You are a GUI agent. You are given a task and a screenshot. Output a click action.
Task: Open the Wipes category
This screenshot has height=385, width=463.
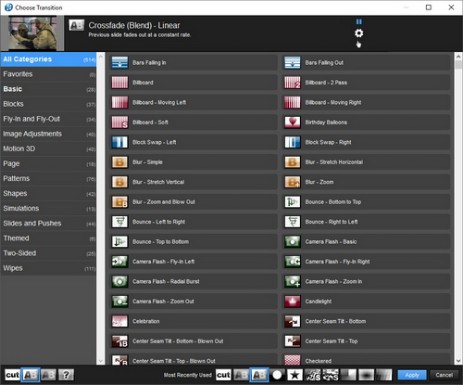coord(48,268)
